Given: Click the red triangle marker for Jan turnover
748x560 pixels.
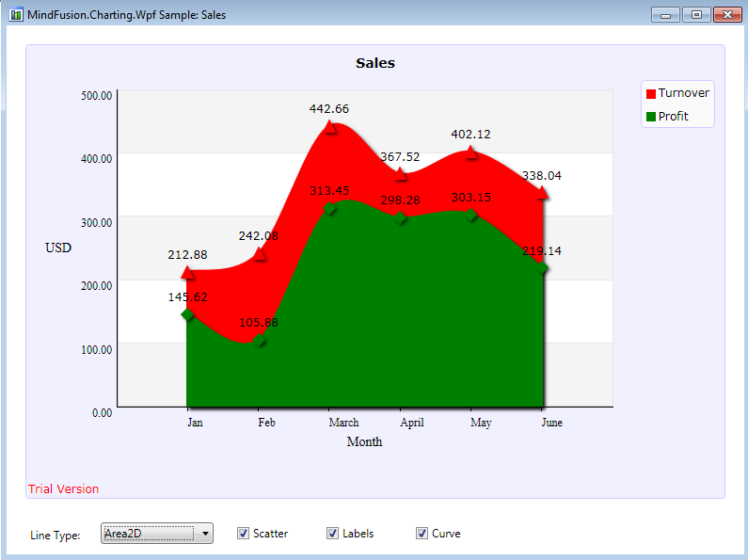Looking at the screenshot, I should tap(188, 273).
